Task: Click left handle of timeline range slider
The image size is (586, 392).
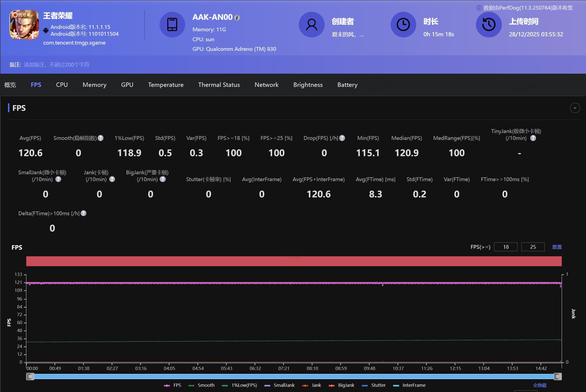Action: 30,376
